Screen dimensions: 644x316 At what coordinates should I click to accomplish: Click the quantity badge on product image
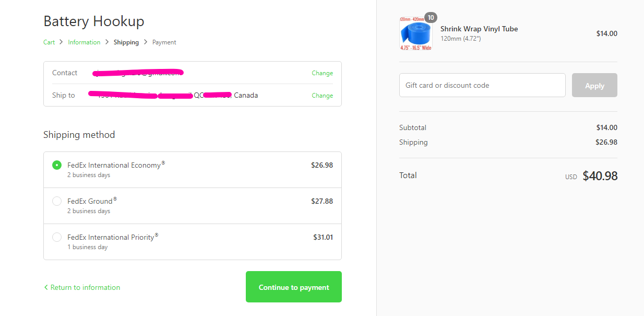click(431, 18)
